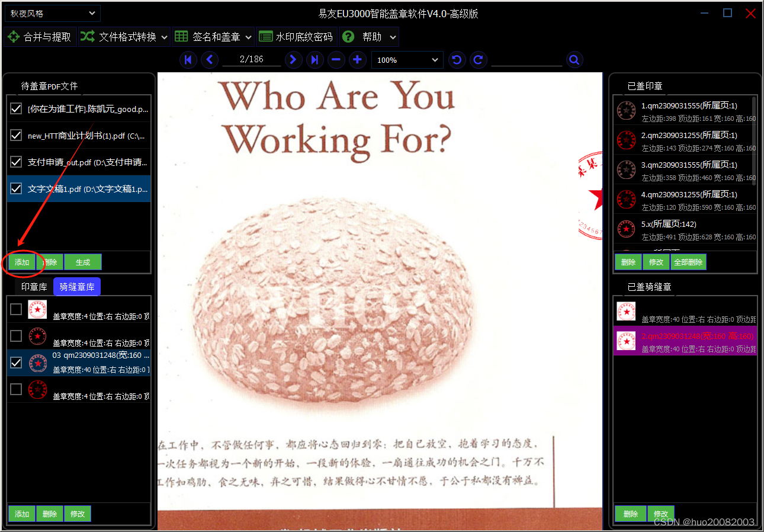
Task: Open the 100% zoom level dropdown
Action: tap(407, 60)
